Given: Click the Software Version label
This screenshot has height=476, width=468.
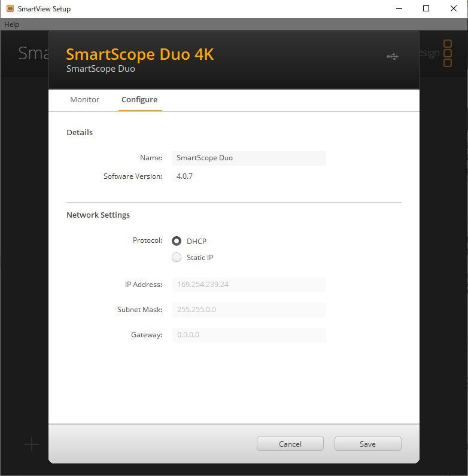Looking at the screenshot, I should pyautogui.click(x=133, y=176).
